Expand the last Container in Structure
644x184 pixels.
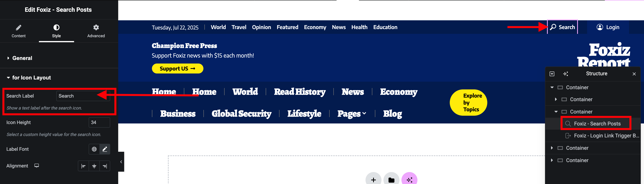pyautogui.click(x=552, y=160)
